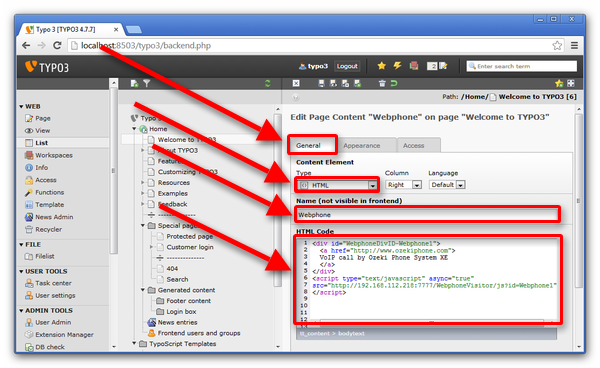Click the clear cache lightning icon
Viewport: 600px width, 368px height.
click(x=397, y=66)
